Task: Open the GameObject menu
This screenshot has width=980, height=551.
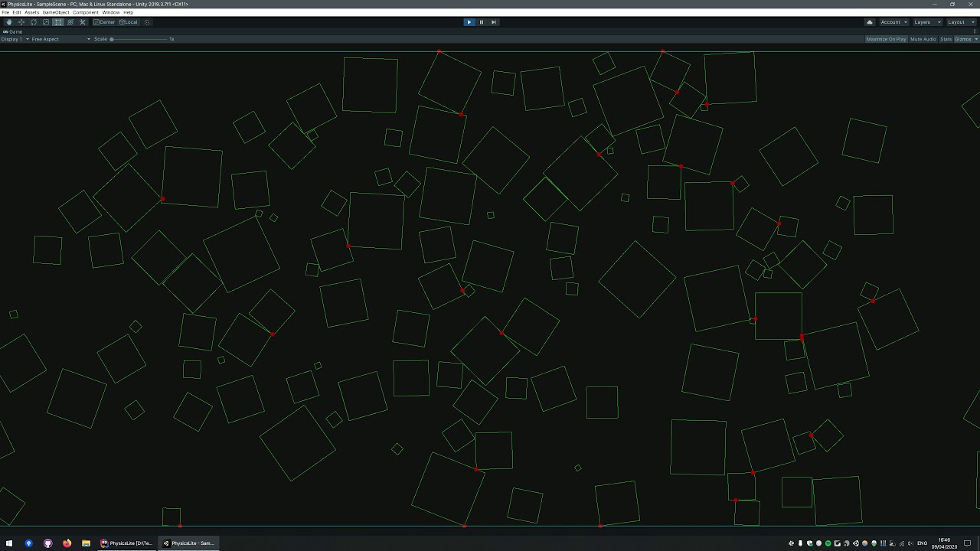Action: [x=56, y=12]
